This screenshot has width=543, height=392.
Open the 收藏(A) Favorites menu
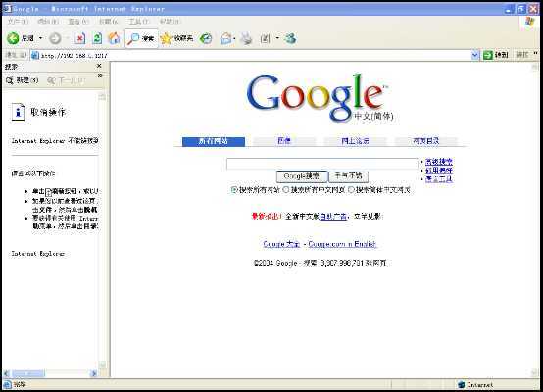coord(109,22)
